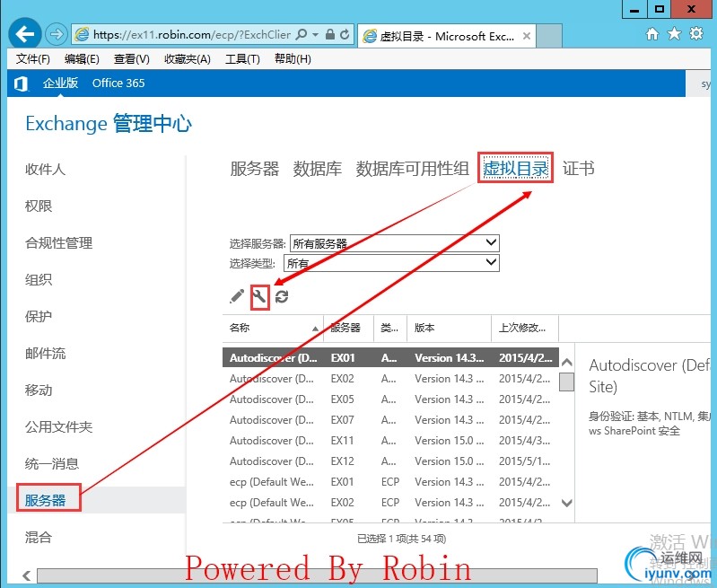
Task: Click the list scroll-down arrow
Action: point(566,503)
